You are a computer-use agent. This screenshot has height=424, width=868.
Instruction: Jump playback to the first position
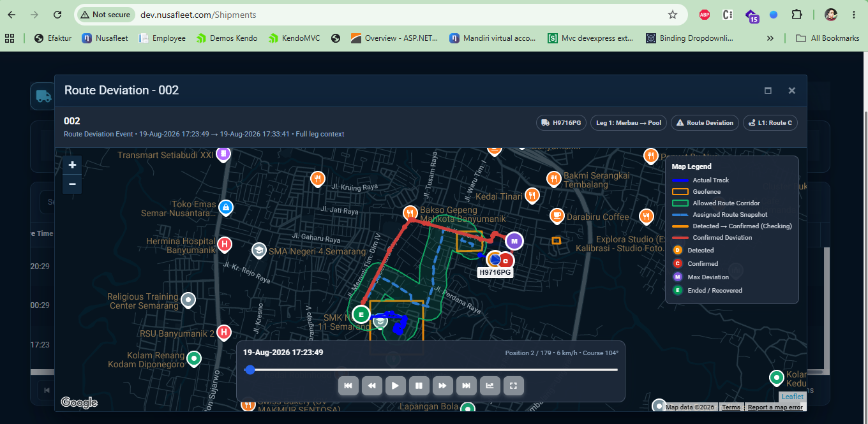point(348,385)
